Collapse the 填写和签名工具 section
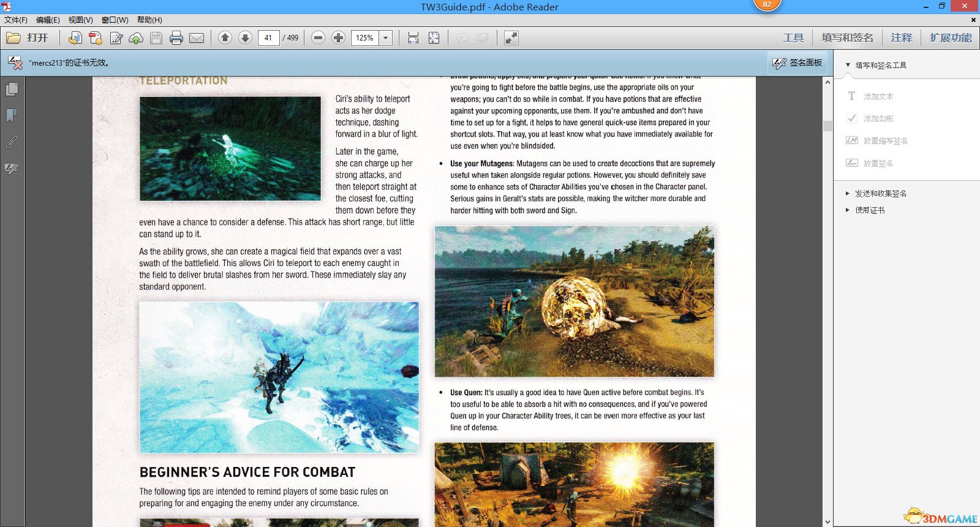This screenshot has height=527, width=980. pyautogui.click(x=848, y=65)
